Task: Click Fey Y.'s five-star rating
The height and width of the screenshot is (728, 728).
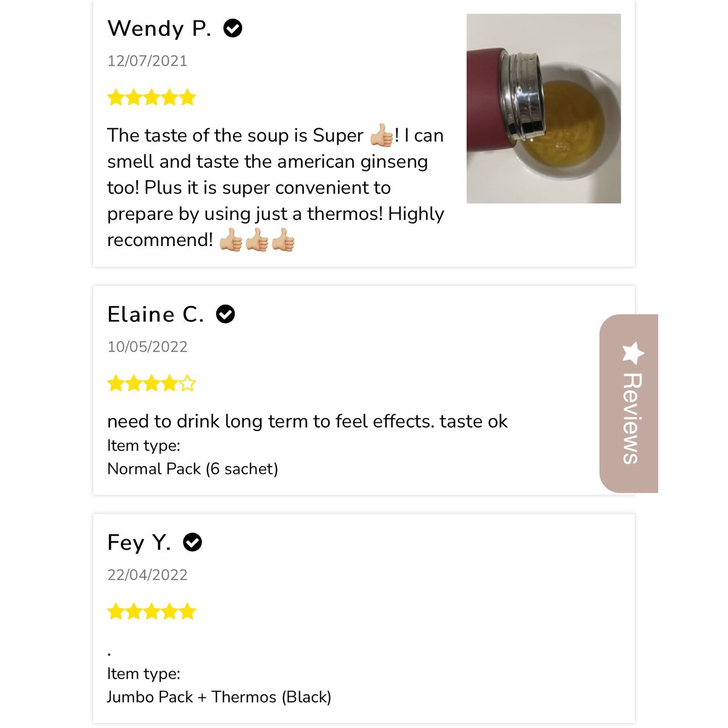Action: click(x=151, y=612)
